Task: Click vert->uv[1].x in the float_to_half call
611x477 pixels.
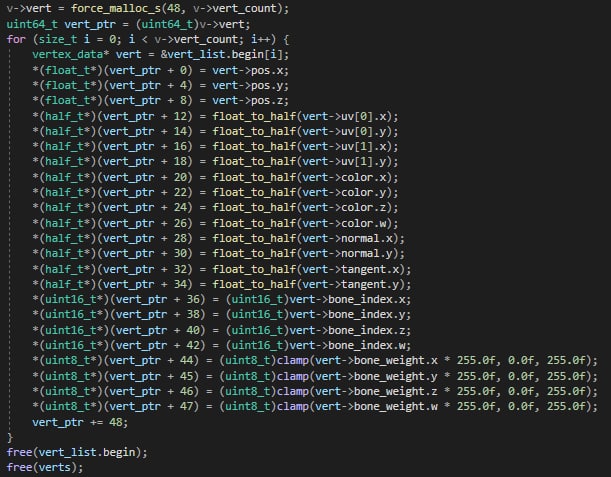Action: pos(344,147)
